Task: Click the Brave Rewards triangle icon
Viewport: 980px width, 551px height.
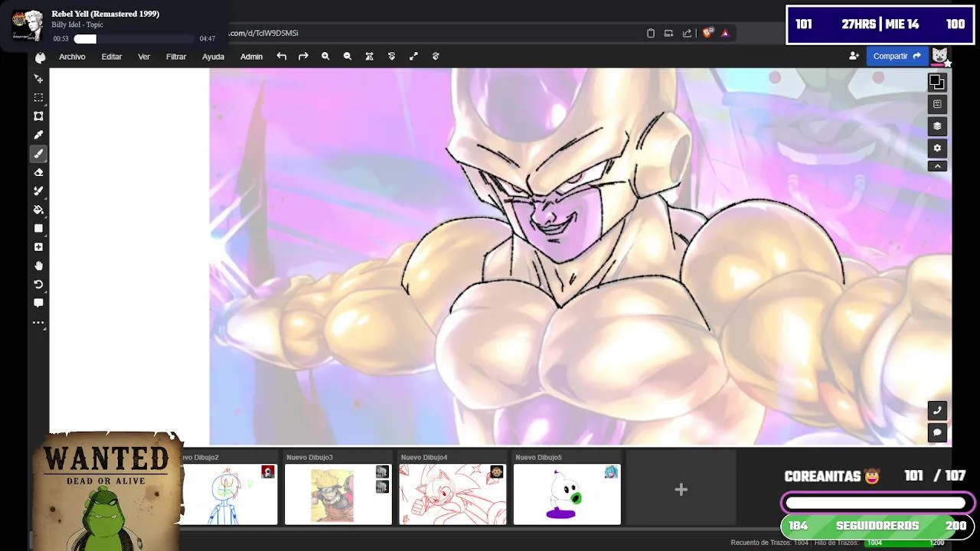Action: pos(725,33)
